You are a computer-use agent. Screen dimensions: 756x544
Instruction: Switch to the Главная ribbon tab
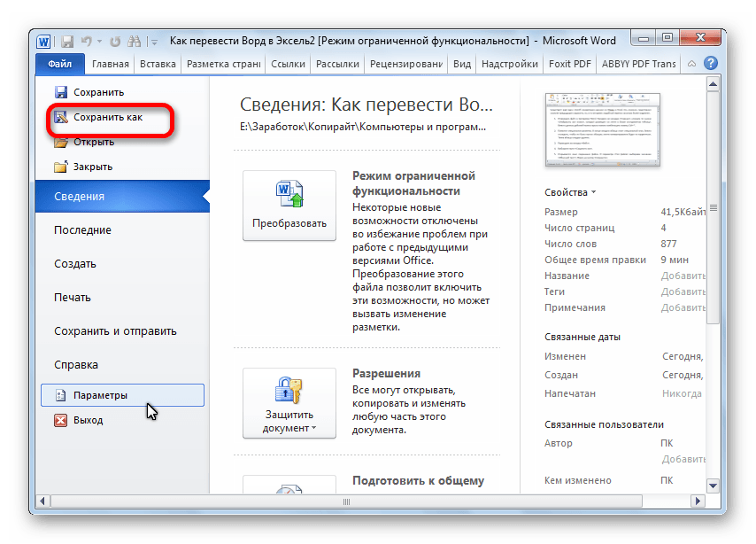point(110,64)
